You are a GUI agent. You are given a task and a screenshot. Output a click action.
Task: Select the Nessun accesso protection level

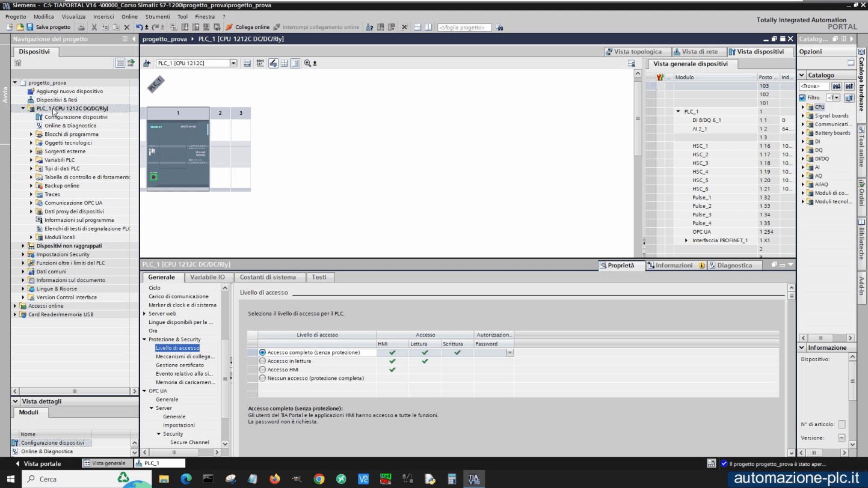click(x=262, y=378)
